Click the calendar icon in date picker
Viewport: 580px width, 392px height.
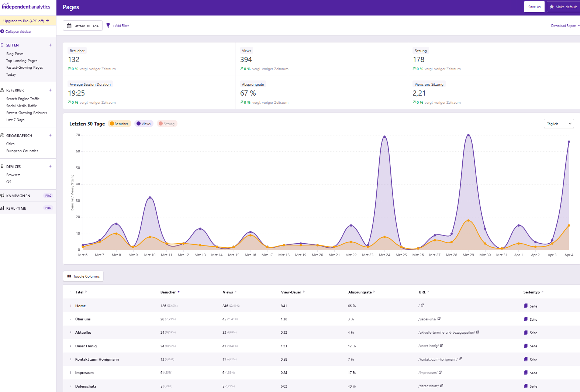69,26
